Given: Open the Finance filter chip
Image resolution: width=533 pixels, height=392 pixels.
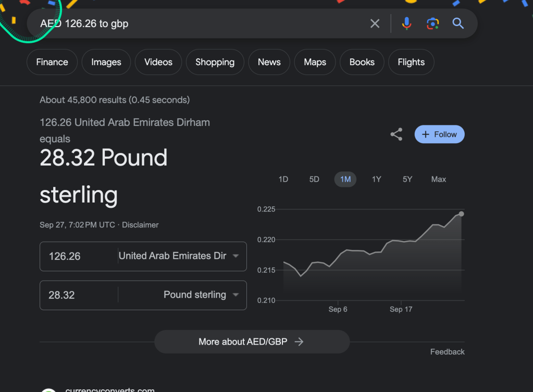Looking at the screenshot, I should click(52, 62).
